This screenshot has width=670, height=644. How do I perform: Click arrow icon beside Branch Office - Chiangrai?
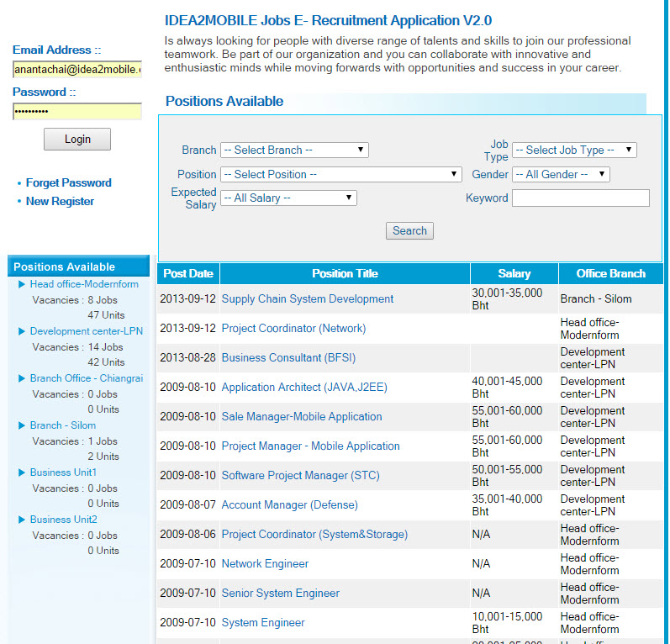[x=22, y=378]
